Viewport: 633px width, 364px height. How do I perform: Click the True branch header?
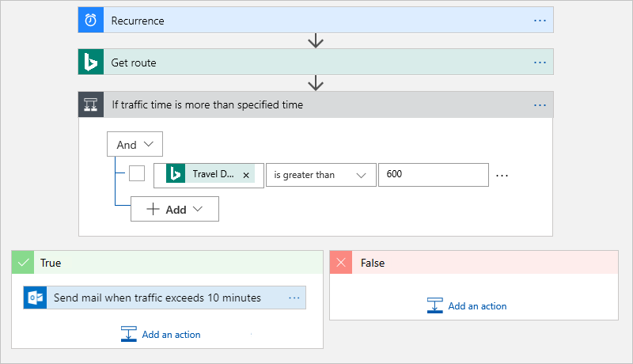point(167,263)
